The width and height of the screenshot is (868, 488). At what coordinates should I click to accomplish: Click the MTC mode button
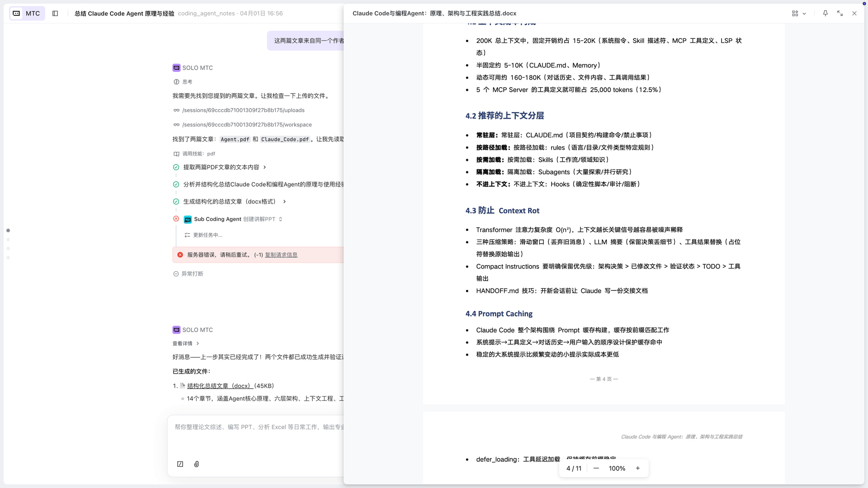coord(27,14)
